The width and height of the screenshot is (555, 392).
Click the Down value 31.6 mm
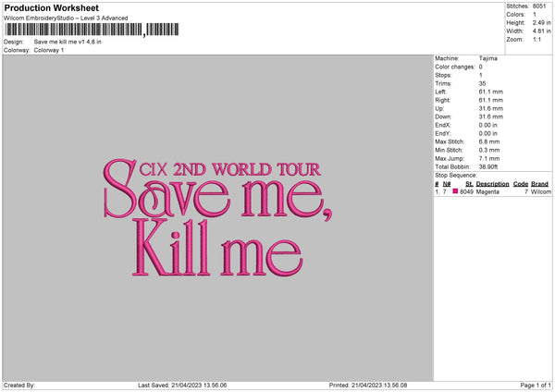[490, 116]
